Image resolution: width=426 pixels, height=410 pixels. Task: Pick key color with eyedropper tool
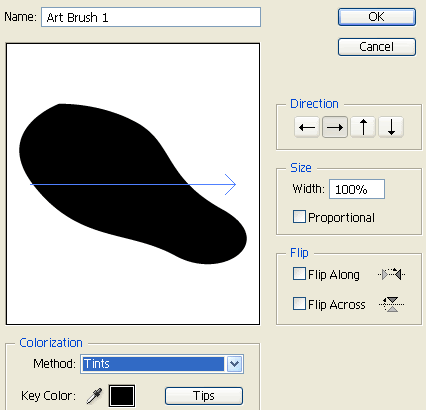[95, 396]
